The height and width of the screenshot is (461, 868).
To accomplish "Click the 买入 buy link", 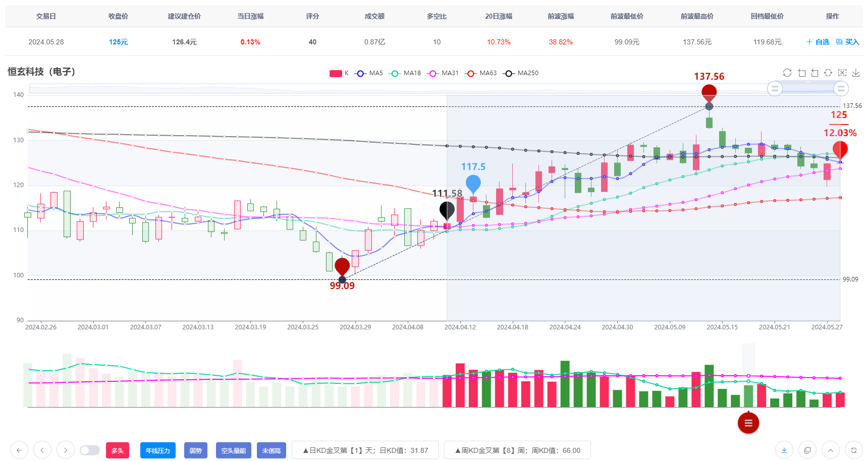I will pos(847,42).
